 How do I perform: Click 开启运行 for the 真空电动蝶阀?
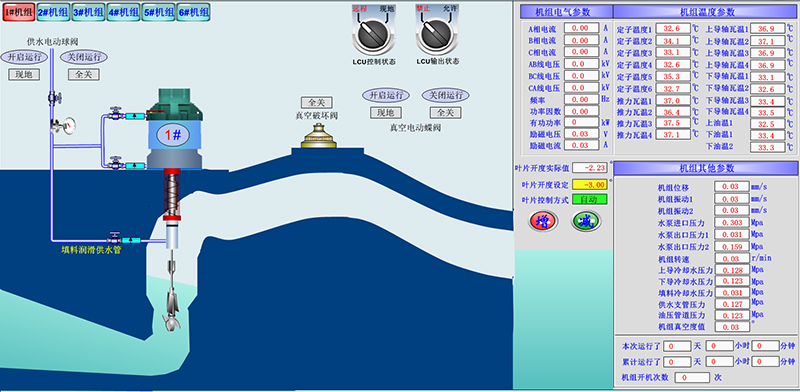[386, 95]
